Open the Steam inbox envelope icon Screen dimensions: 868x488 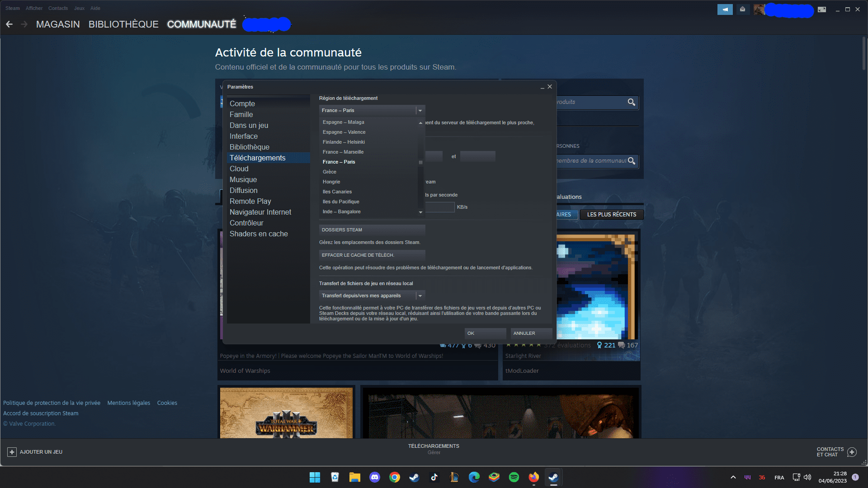pos(742,9)
